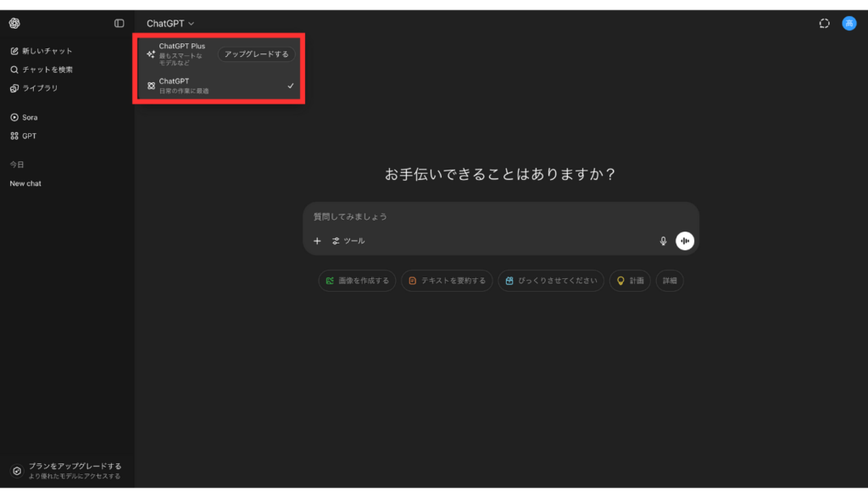This screenshot has width=868, height=498.
Task: Click the 詳細 chip for more suggestions
Action: click(x=670, y=281)
